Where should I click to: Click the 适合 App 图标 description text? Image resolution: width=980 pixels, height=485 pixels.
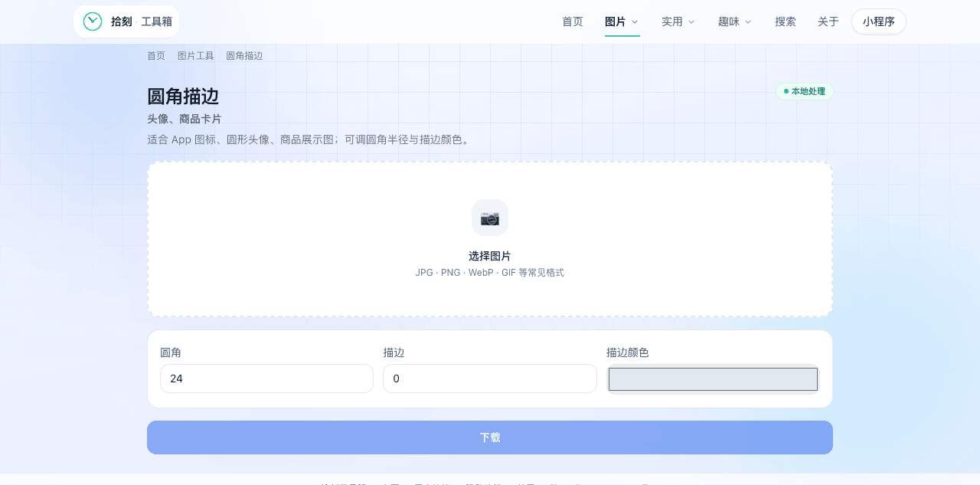pos(309,139)
